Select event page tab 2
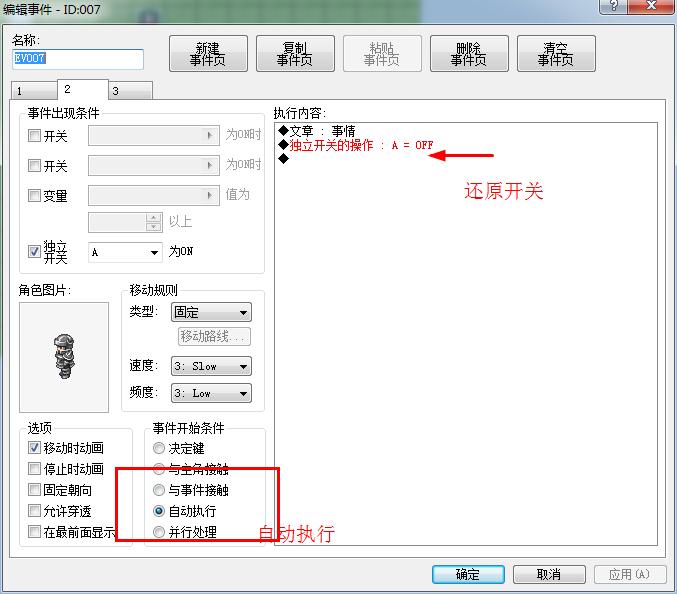Viewport: 677px width, 594px height. [82, 89]
